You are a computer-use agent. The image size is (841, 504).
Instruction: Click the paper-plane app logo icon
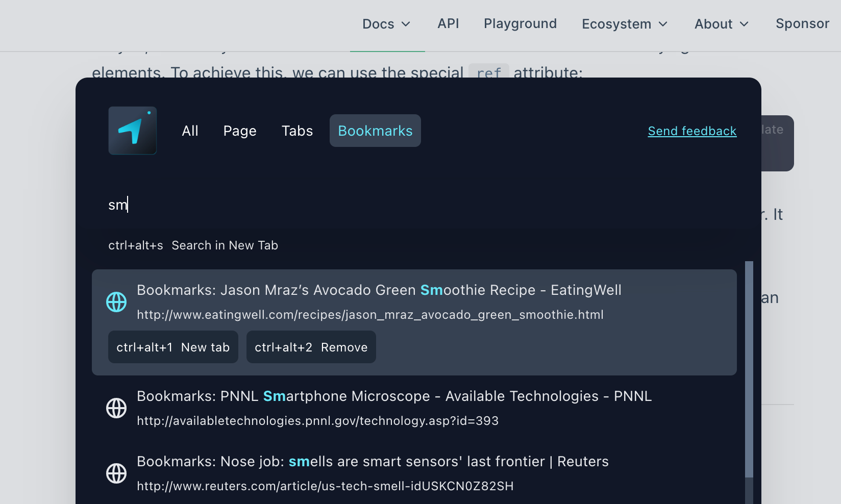[x=132, y=131]
